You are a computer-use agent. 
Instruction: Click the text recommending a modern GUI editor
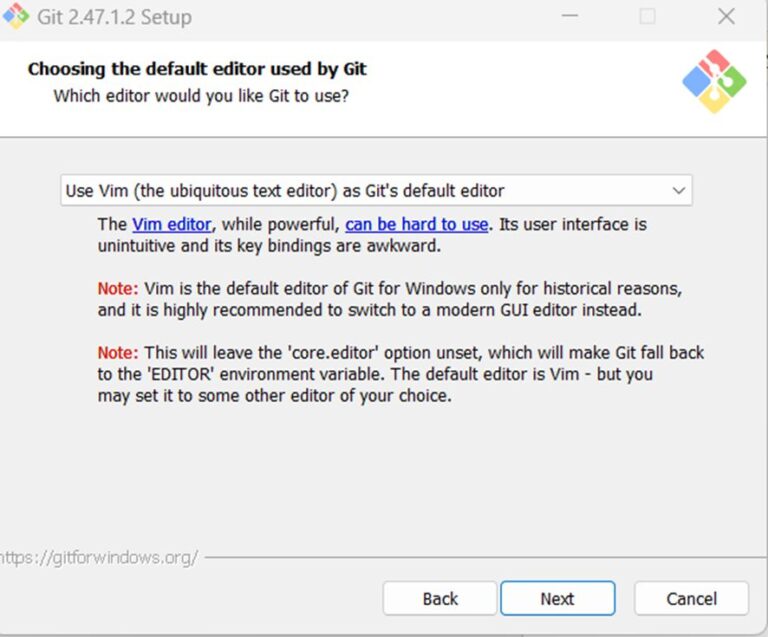coord(370,310)
